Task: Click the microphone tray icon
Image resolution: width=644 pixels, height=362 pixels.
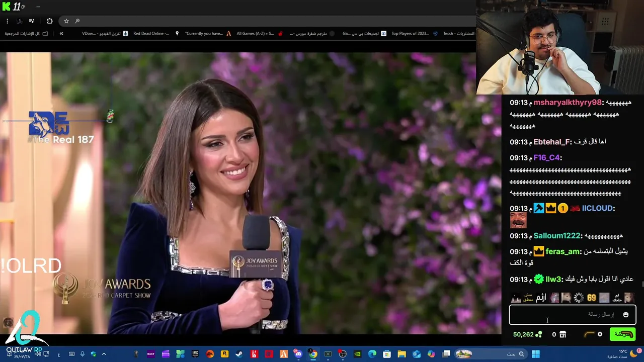Action: (x=82, y=354)
